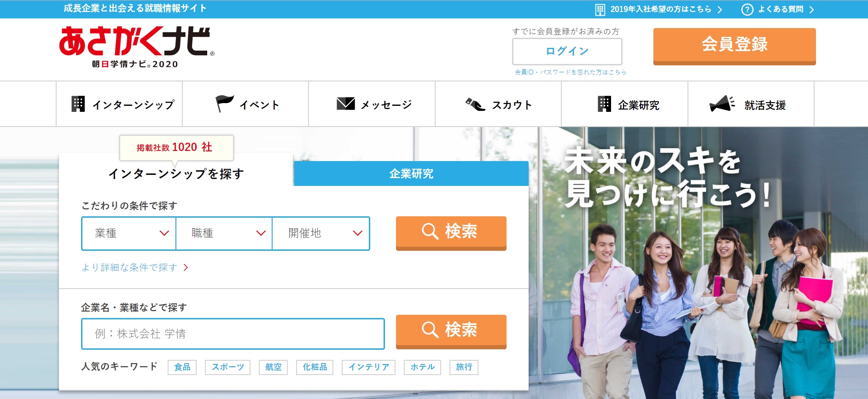Screen dimensions: 868x399
Task: Click the building icon beside インターンシップ
Action: coord(78,104)
